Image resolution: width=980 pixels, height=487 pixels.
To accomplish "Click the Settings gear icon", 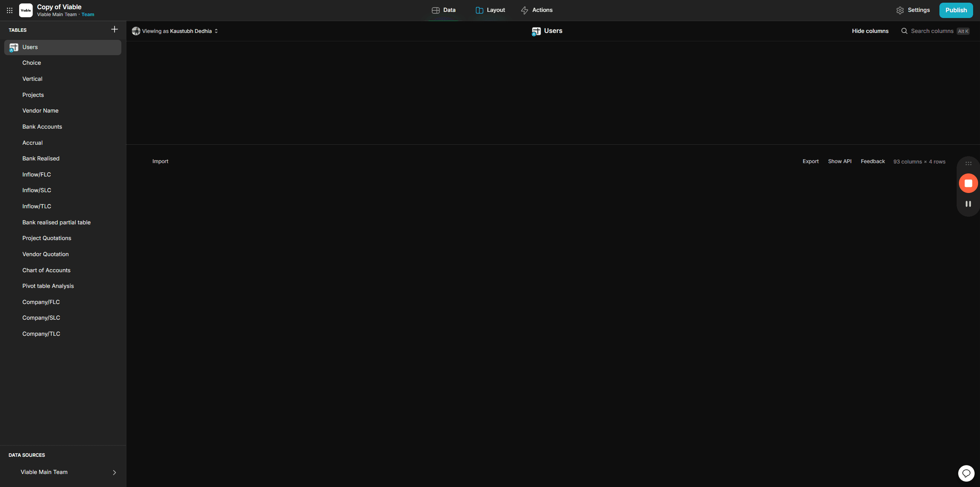I will (900, 10).
